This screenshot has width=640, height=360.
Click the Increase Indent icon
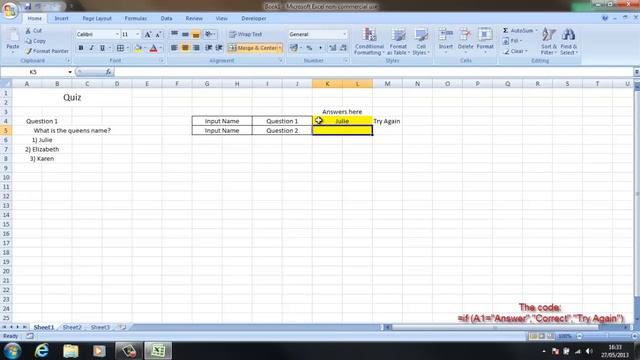(219, 48)
